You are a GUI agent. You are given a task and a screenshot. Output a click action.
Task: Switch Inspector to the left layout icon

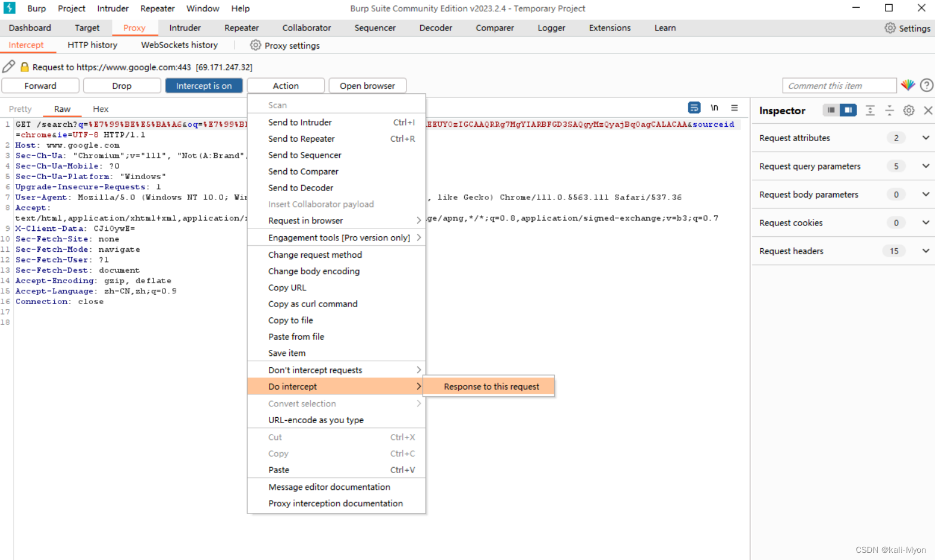click(831, 110)
